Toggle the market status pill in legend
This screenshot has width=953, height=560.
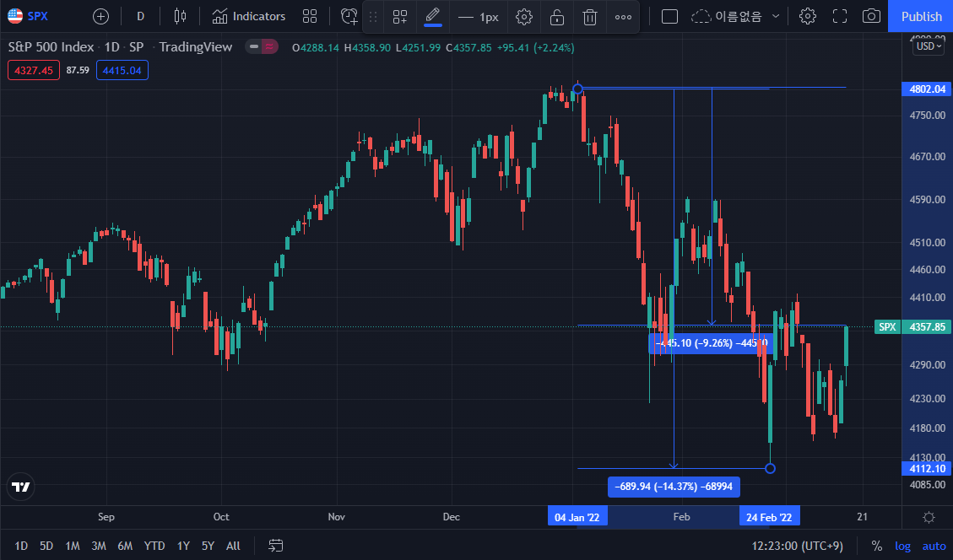click(262, 46)
